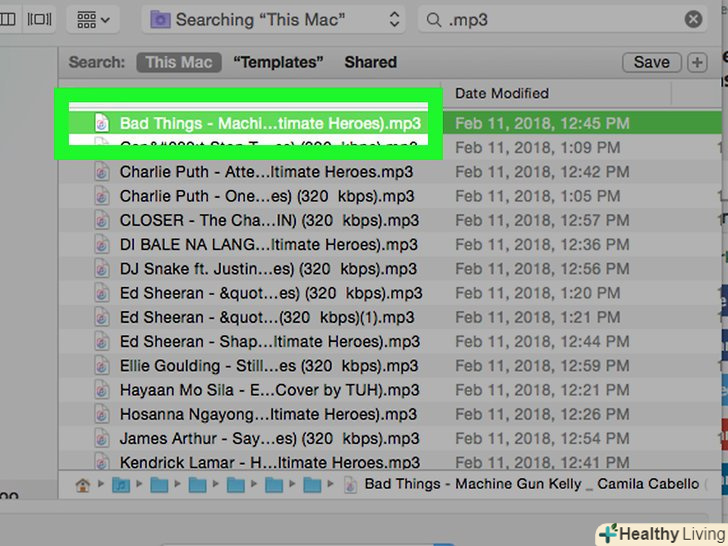This screenshot has height=546, width=728.
Task: Open the item arrangement dropdown
Action: click(93, 20)
